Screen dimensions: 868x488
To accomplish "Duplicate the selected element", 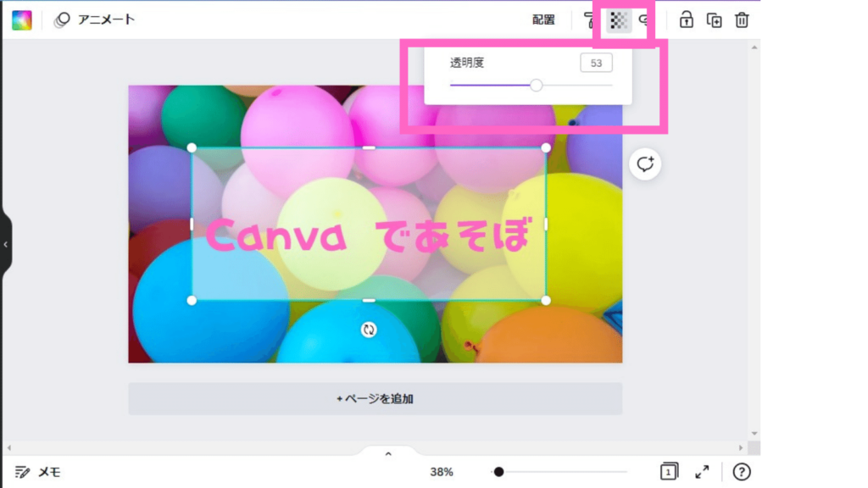I will coord(714,20).
